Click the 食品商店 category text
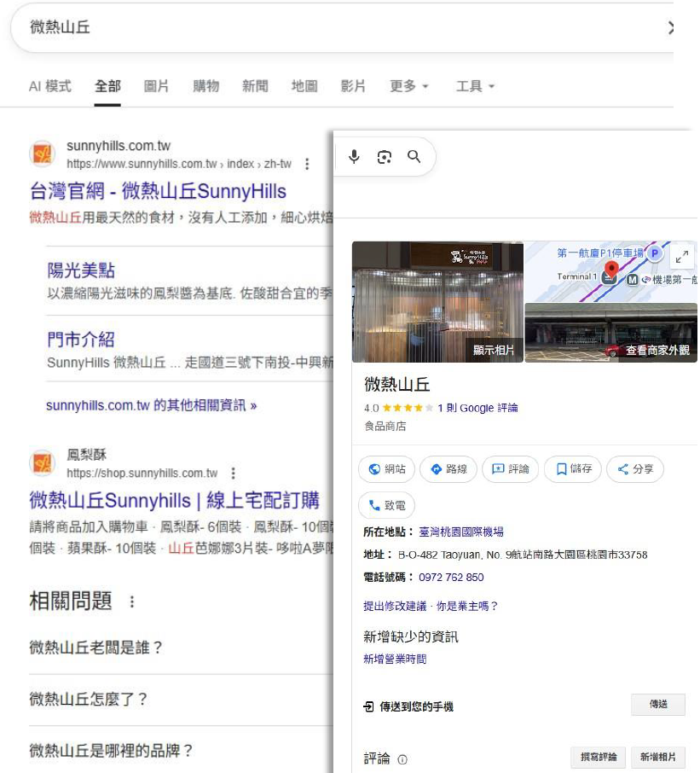Viewport: 700px width, 773px height. [x=385, y=426]
